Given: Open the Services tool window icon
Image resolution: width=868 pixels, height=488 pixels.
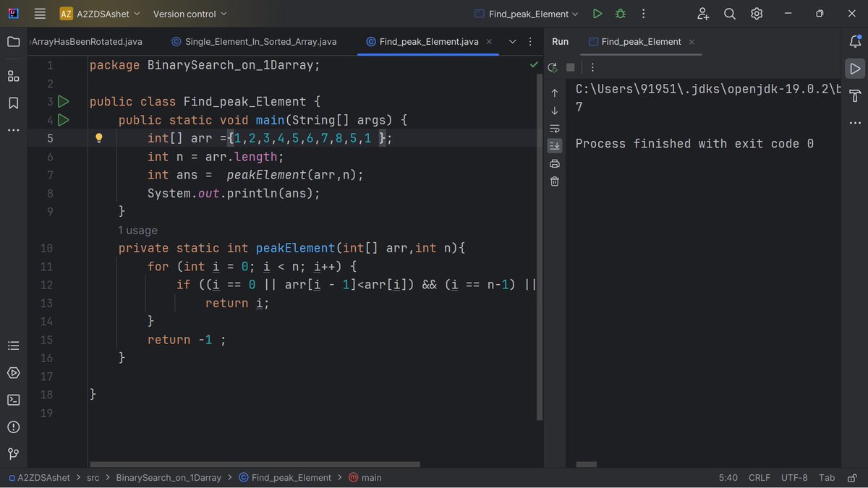Looking at the screenshot, I should tap(13, 373).
